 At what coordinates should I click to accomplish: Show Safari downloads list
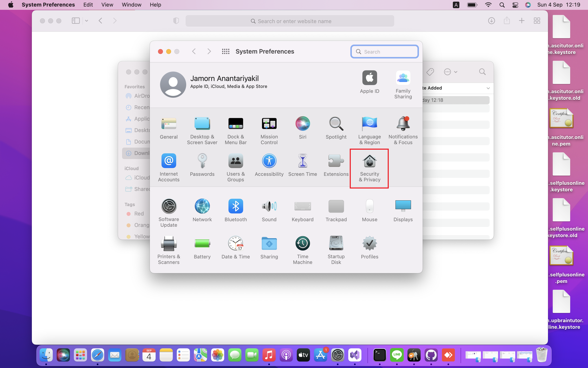click(x=491, y=21)
